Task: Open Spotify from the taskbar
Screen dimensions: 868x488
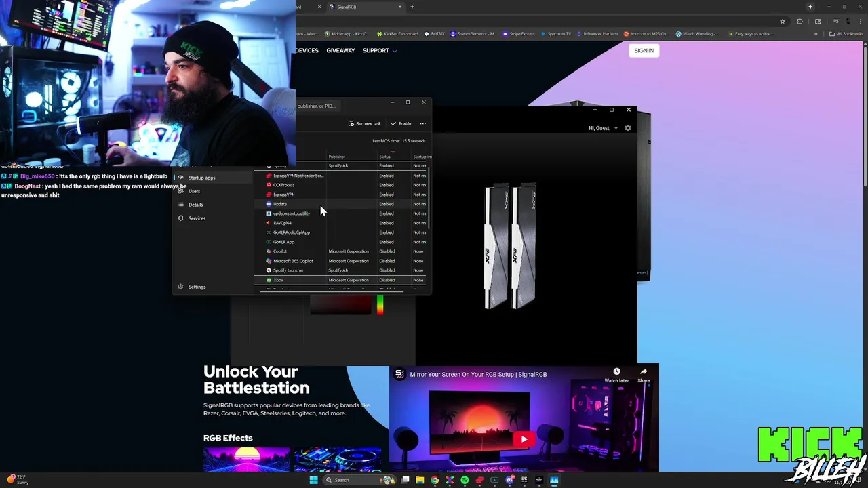Action: (x=465, y=480)
